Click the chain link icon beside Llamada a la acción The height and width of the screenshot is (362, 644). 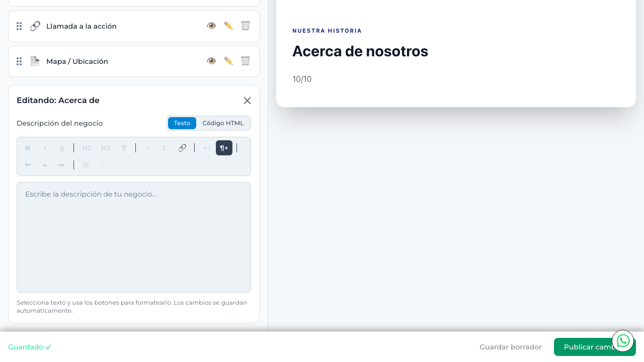(35, 26)
